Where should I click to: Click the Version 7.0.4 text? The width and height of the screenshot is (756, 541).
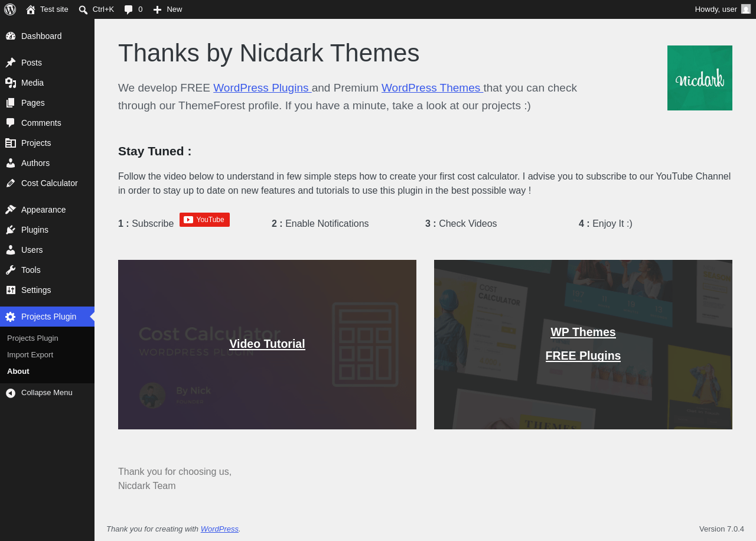(722, 529)
